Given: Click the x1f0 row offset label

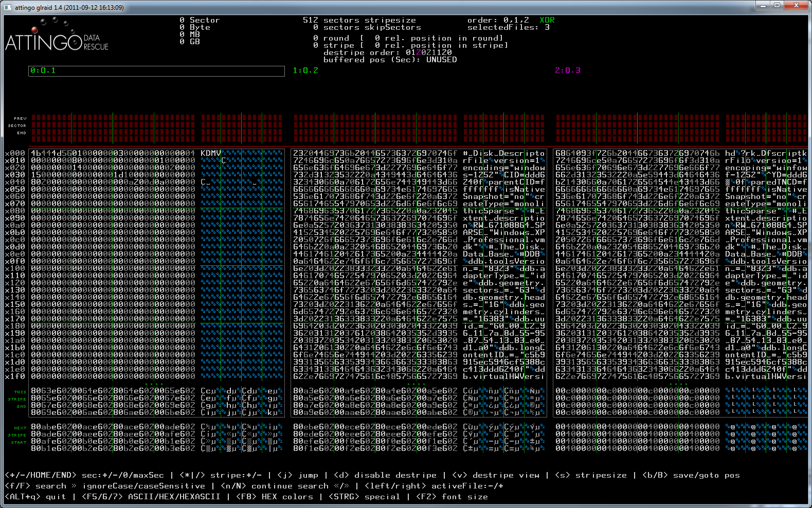Looking at the screenshot, I should (15, 376).
